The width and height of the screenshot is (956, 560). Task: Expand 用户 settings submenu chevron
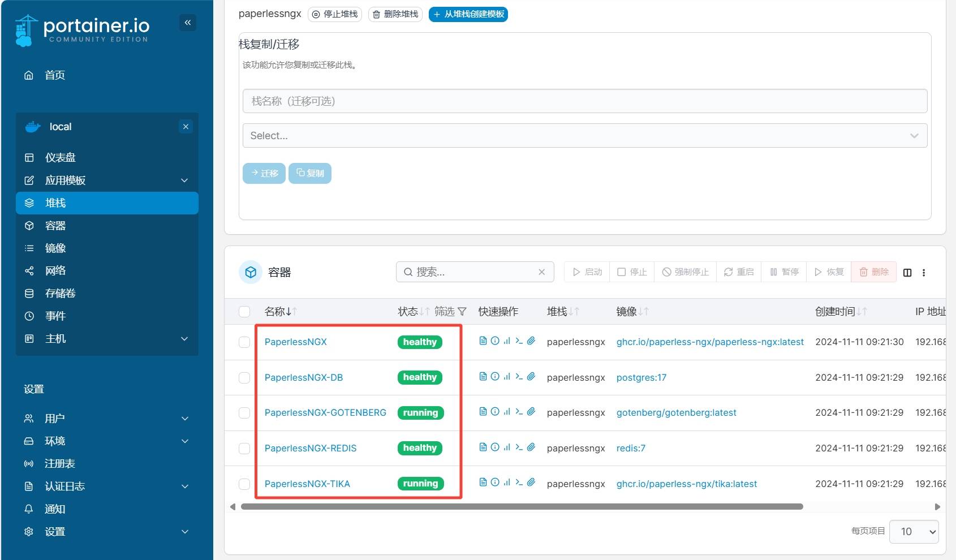[184, 419]
